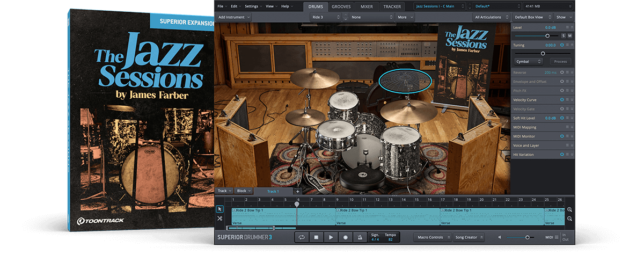
Task: Solo the instrument with S button
Action: pos(563,35)
